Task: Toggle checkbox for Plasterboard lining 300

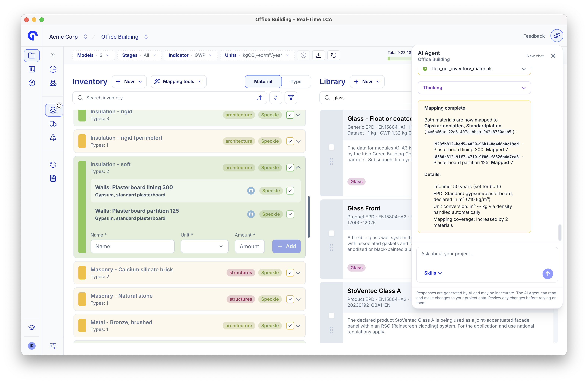Action: [x=290, y=191]
